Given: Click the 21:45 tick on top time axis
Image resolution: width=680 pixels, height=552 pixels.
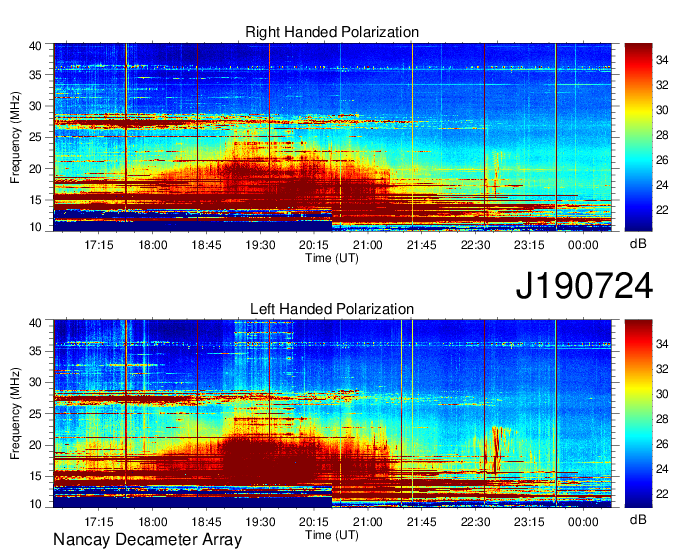Looking at the screenshot, I should pyautogui.click(x=422, y=245).
